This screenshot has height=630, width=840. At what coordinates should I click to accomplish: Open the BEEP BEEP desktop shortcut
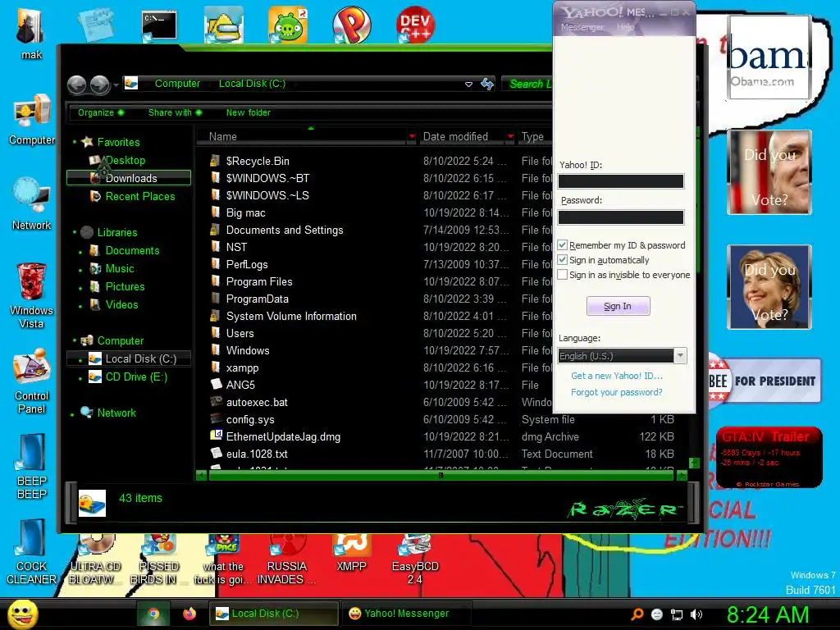(x=32, y=466)
